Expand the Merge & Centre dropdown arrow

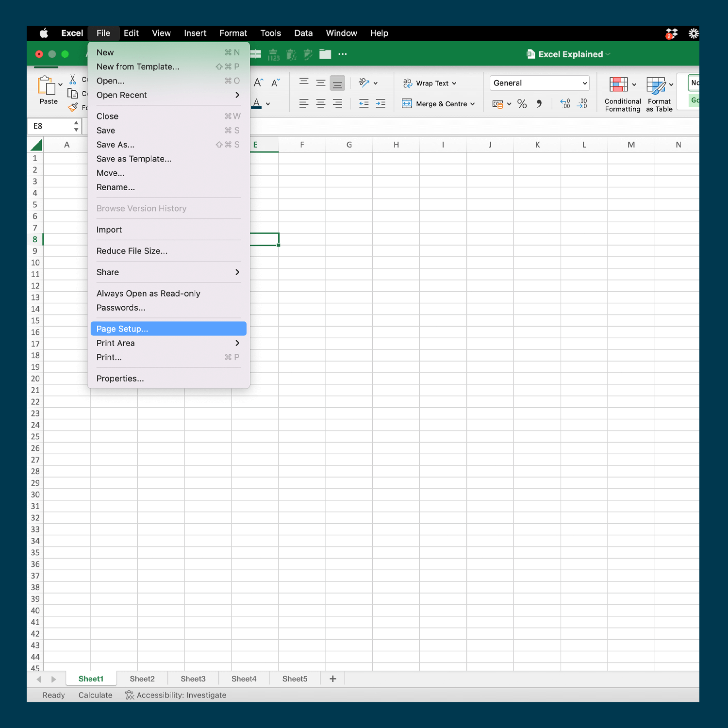472,104
